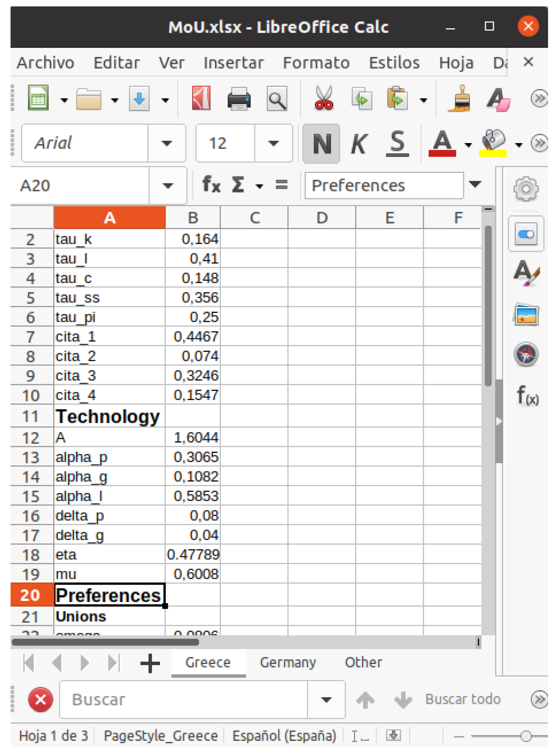The image size is (559, 756).
Task: Add a new sheet with plus button
Action: tap(150, 663)
